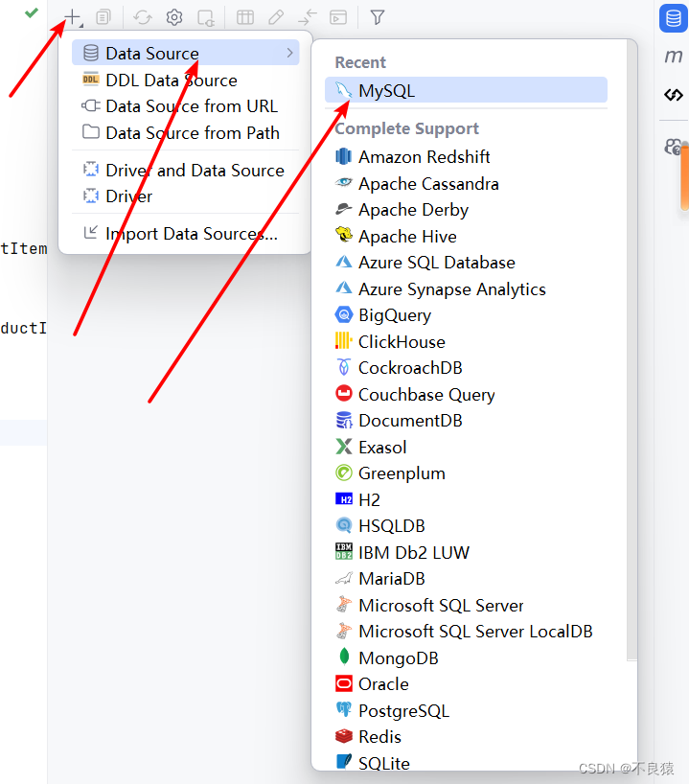This screenshot has height=784, width=689.
Task: Click the MongoDB leaf icon
Action: tap(343, 656)
